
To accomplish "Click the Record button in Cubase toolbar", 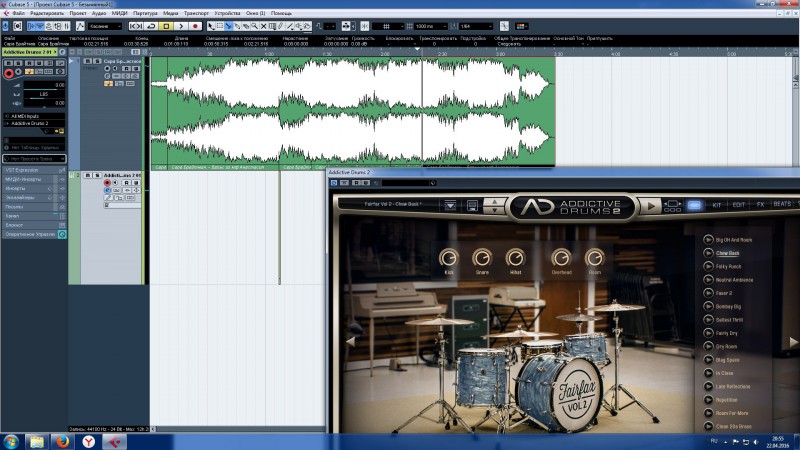I will [195, 26].
